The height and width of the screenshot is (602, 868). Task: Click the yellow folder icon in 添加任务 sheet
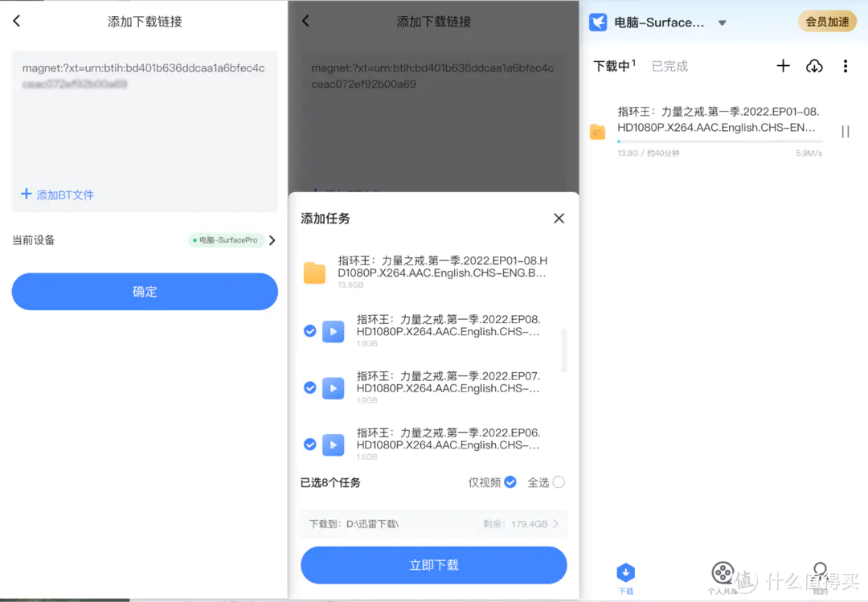coord(314,272)
